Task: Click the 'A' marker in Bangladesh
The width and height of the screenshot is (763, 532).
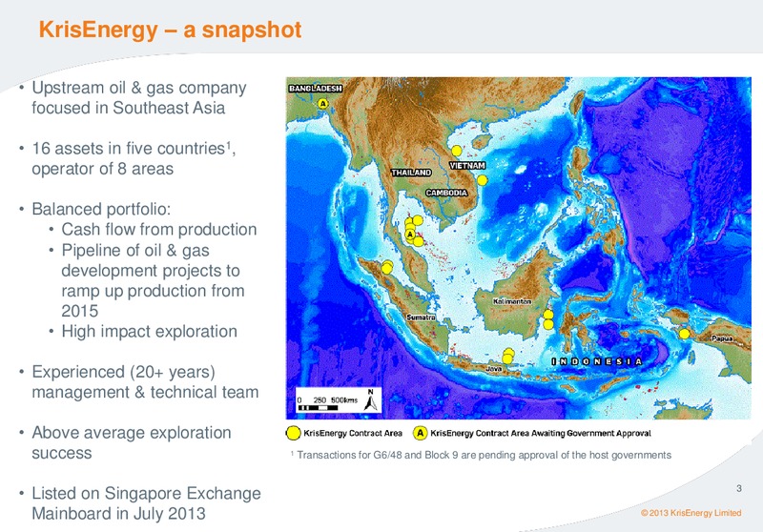Action: click(x=323, y=104)
